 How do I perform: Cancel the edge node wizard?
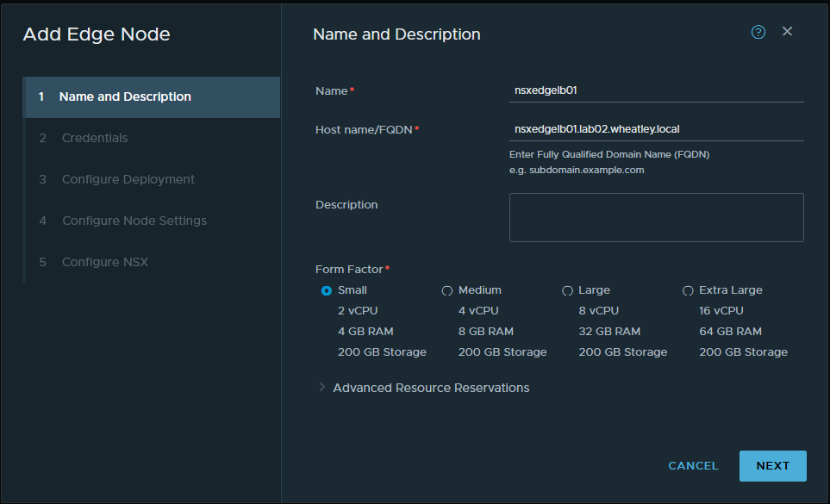pos(693,465)
